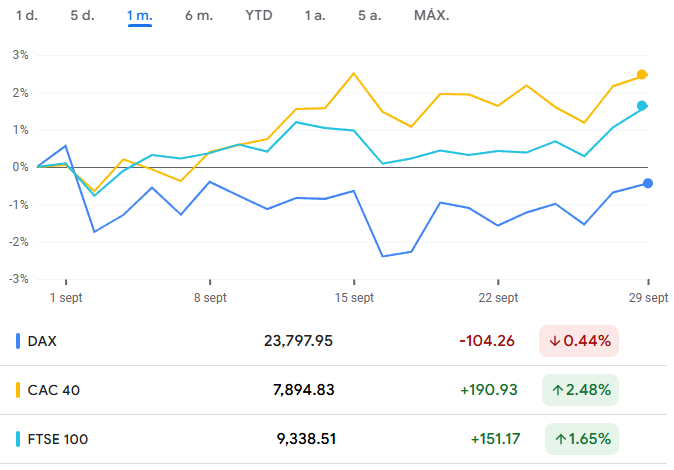674x470 pixels.
Task: Open the DAX index row
Action: coord(334,341)
